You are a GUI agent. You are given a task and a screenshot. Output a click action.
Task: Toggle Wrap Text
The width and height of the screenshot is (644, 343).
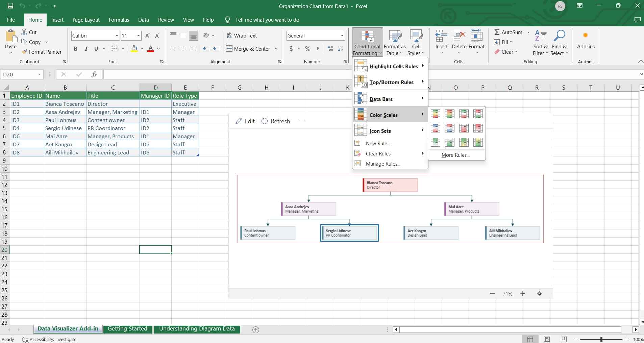tap(242, 35)
